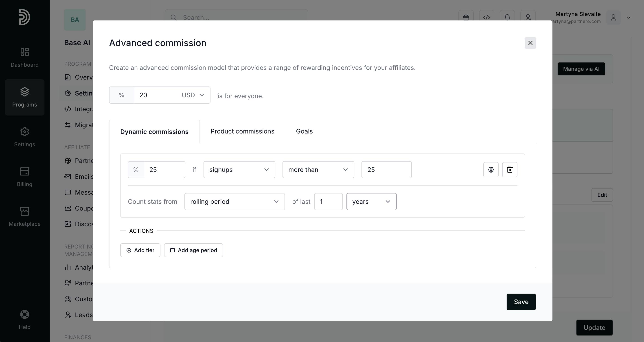This screenshot has width=644, height=342.
Task: Click the Add tier button
Action: [140, 250]
